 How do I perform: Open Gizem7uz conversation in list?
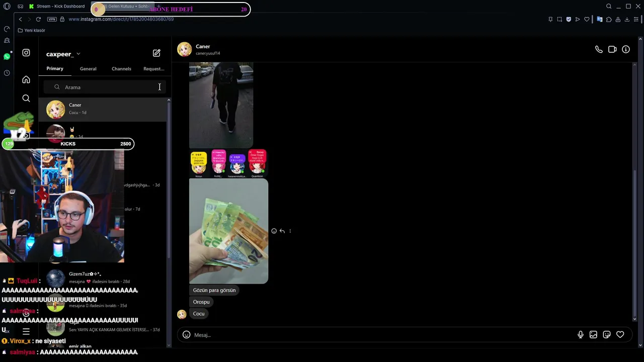[103, 278]
